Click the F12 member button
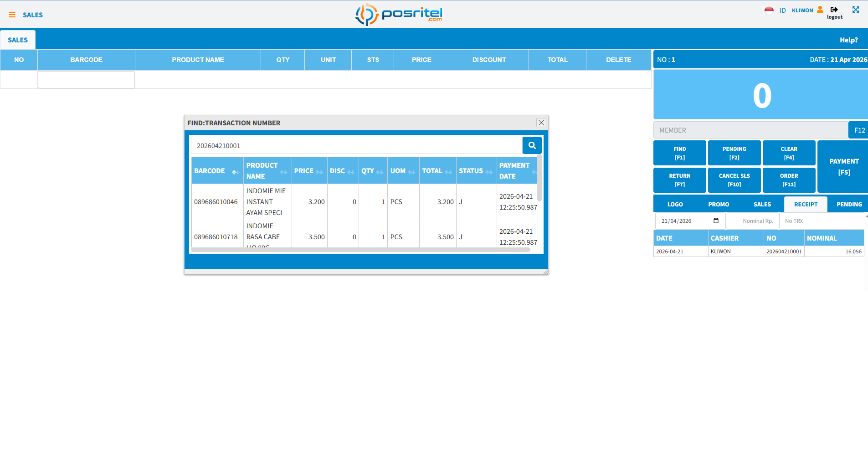 (x=859, y=130)
